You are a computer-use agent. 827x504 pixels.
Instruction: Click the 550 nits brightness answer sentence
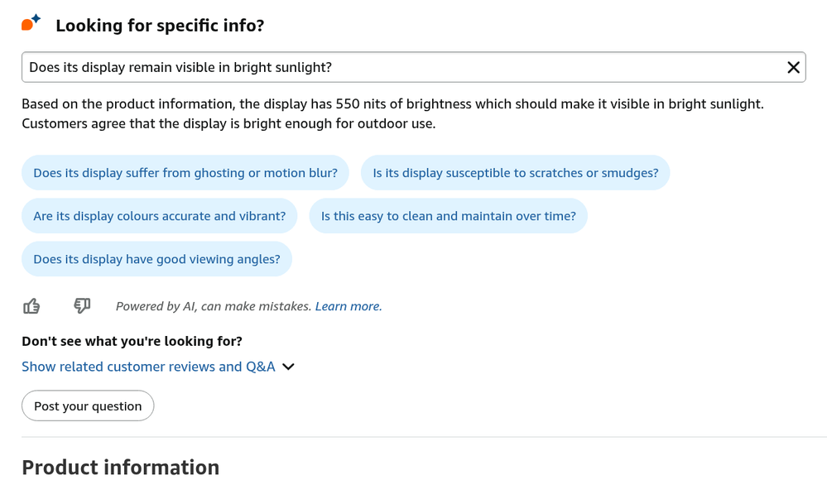pos(392,104)
